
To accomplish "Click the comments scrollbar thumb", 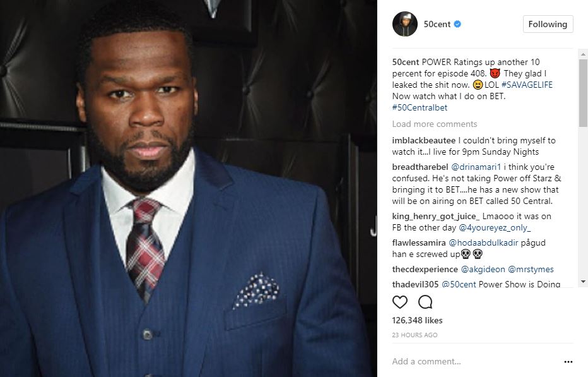I will coord(583,93).
